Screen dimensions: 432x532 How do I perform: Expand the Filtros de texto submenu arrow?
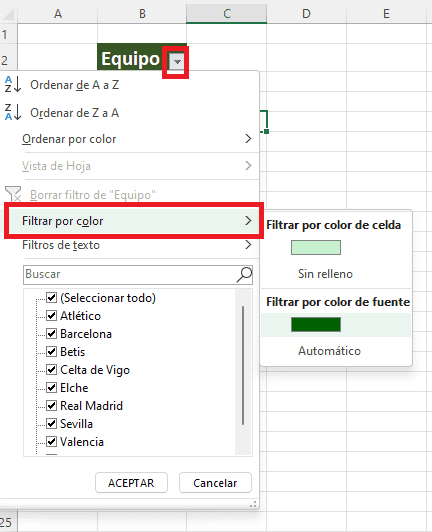[x=248, y=245]
